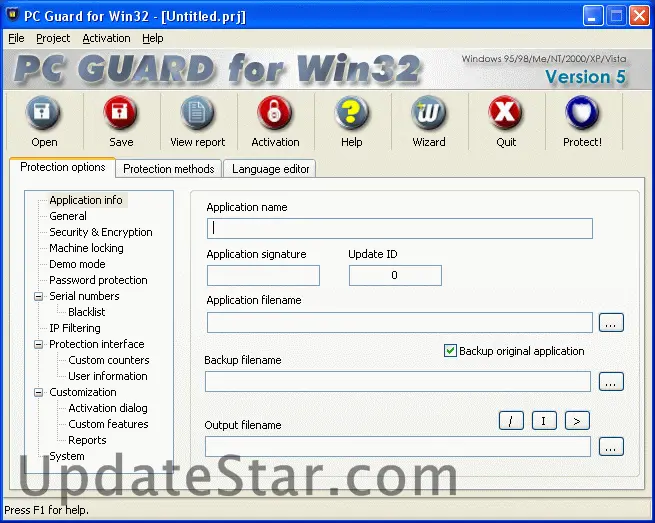The height and width of the screenshot is (523, 655).
Task: Click the Output filename text field
Action: (398, 447)
